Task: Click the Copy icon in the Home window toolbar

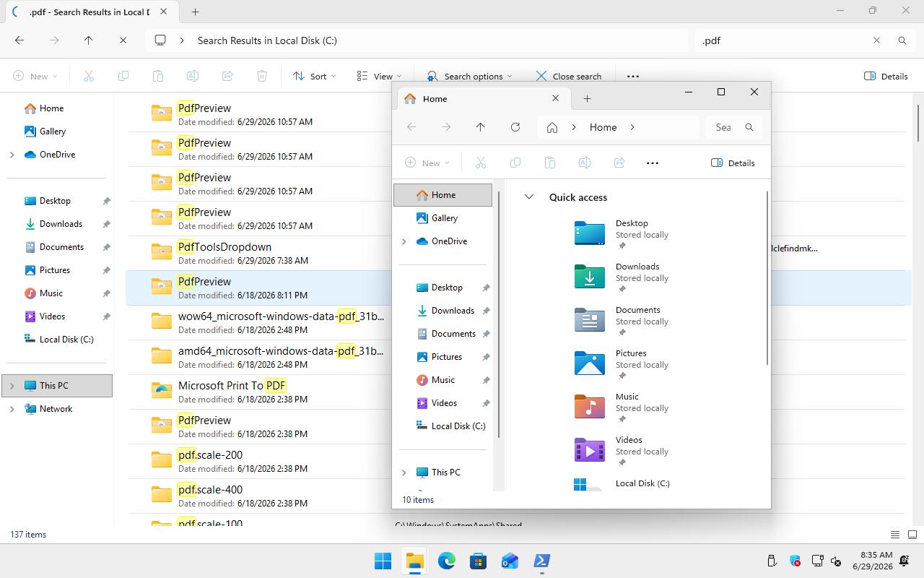Action: (x=515, y=163)
